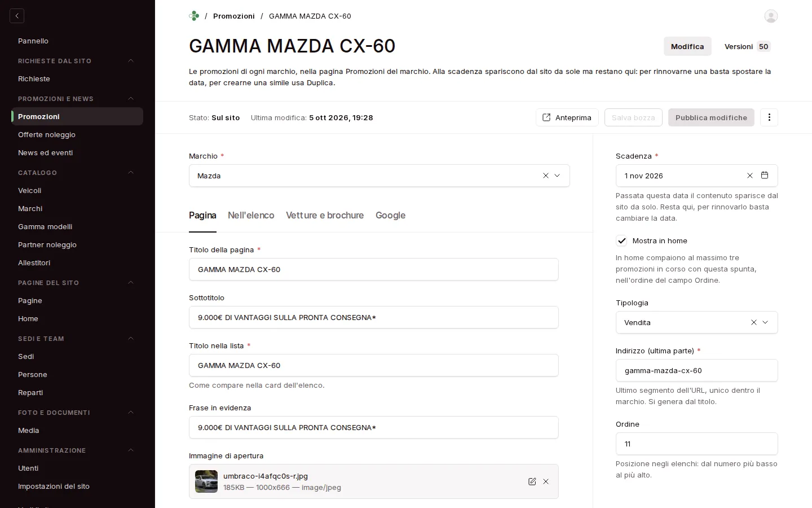Collapse the Sedi e team section
The width and height of the screenshot is (812, 508).
(x=131, y=339)
